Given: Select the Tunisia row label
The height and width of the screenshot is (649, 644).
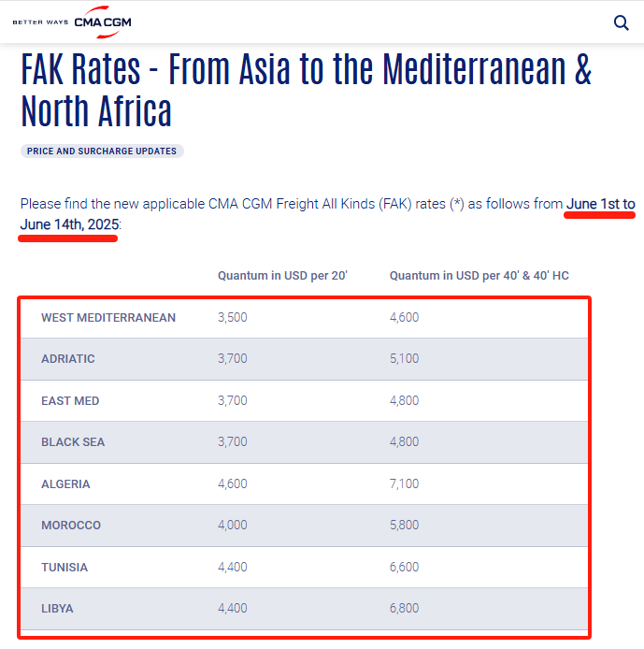Looking at the screenshot, I should (64, 567).
